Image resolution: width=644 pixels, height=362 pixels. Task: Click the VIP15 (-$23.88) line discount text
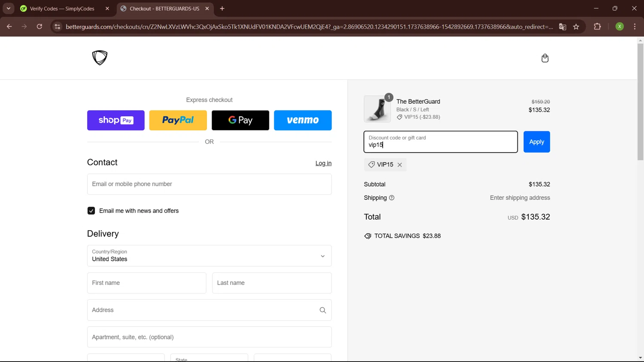(x=422, y=117)
